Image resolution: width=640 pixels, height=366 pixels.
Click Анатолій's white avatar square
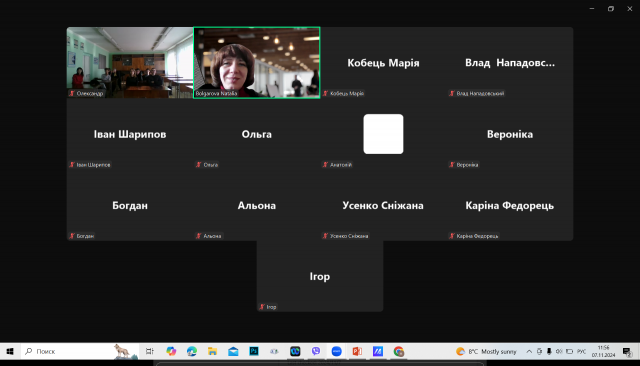383,134
